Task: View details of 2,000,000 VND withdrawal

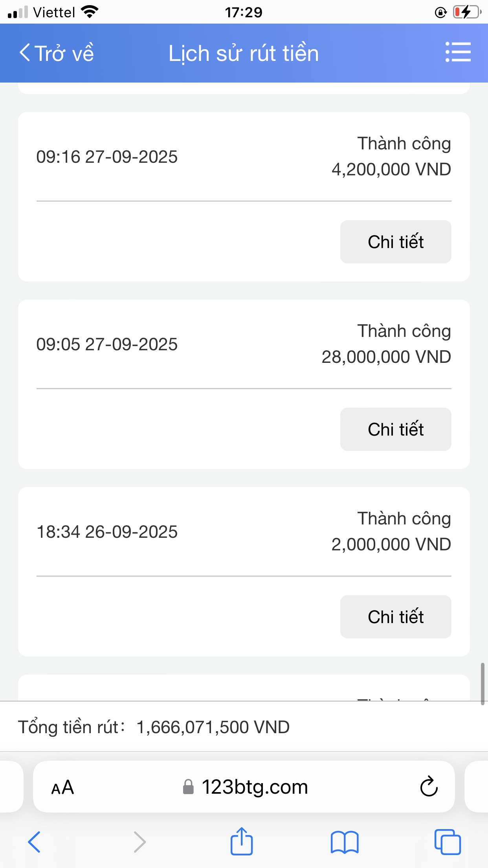Action: pos(396,617)
